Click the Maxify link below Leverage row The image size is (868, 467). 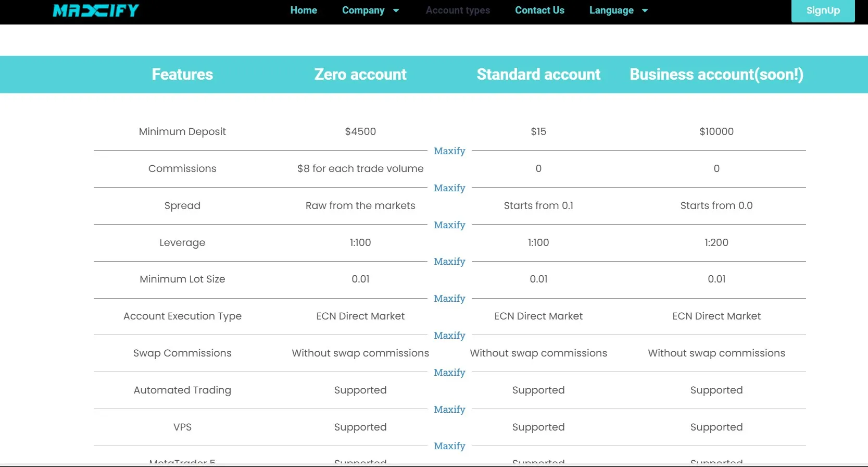[449, 262]
